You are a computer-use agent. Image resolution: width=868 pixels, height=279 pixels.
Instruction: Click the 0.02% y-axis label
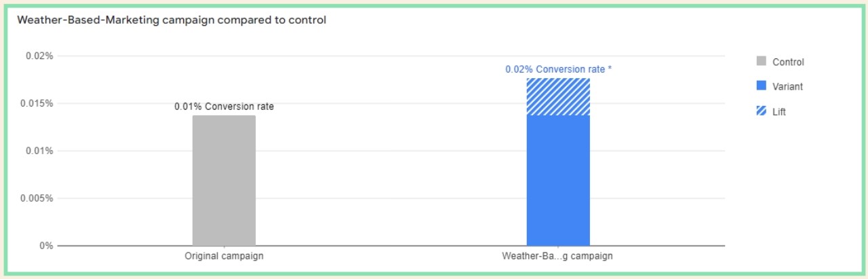[x=39, y=56]
